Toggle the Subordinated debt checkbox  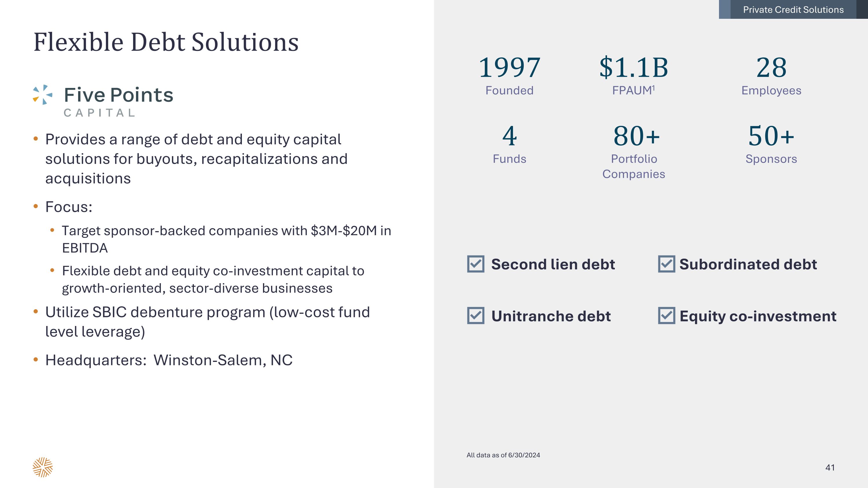666,264
